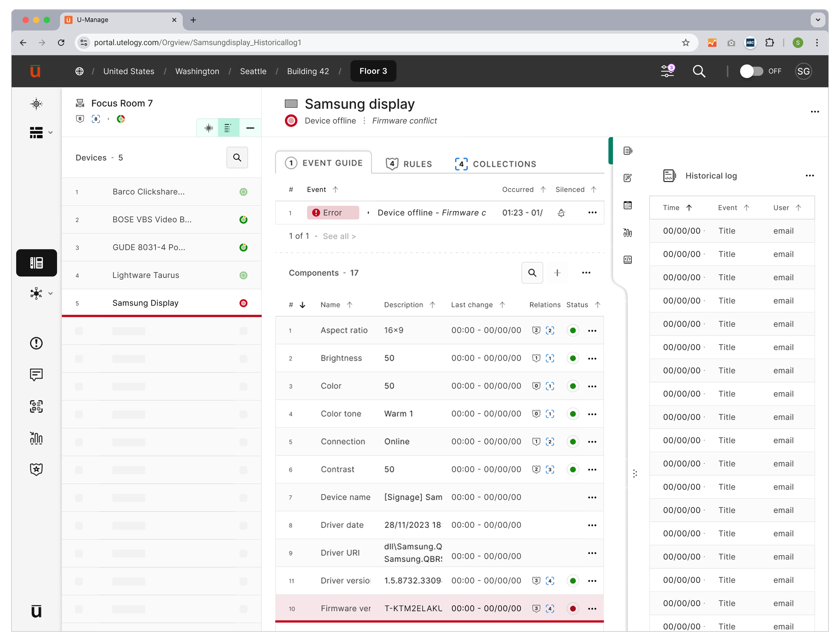Expand the grid layout dropdown chevron
The width and height of the screenshot is (840, 641).
tap(50, 133)
